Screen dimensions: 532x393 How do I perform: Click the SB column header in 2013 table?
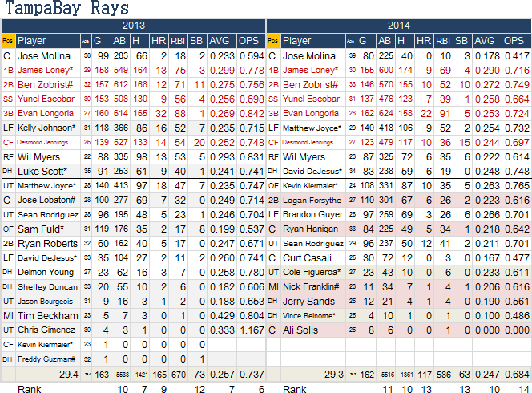[x=196, y=41]
